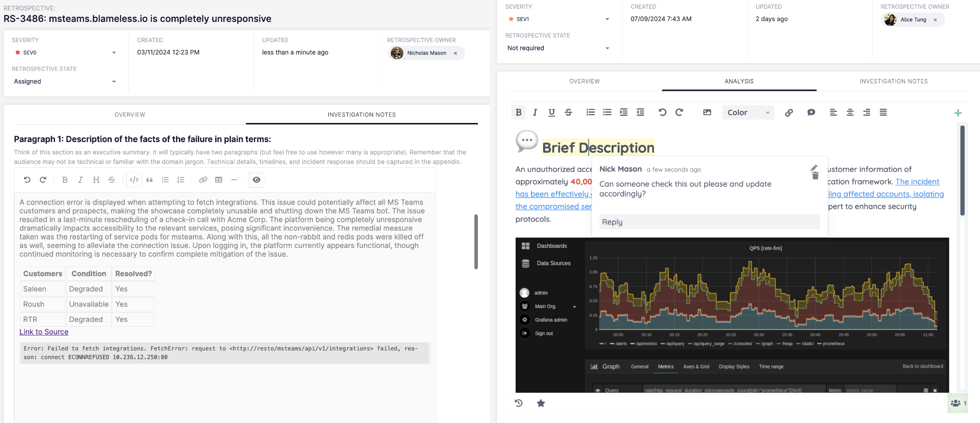The height and width of the screenshot is (423, 980).
Task: Switch to right Overview tab
Action: (x=585, y=81)
